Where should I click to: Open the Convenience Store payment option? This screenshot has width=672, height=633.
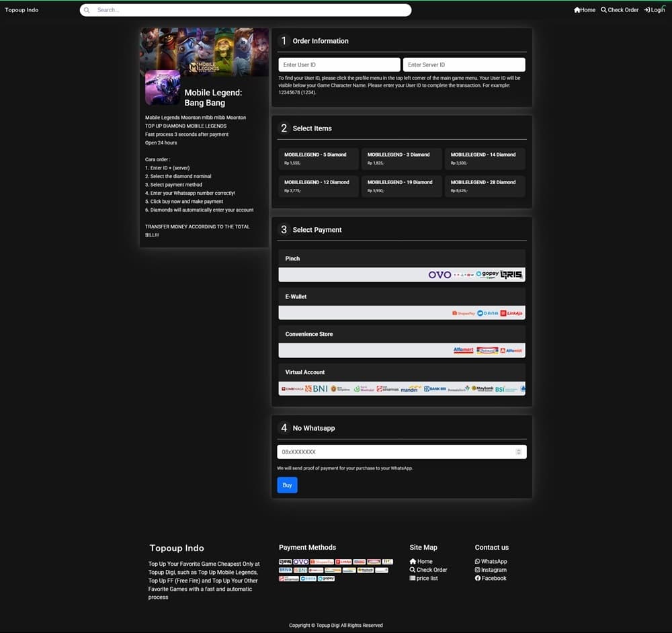(401, 334)
